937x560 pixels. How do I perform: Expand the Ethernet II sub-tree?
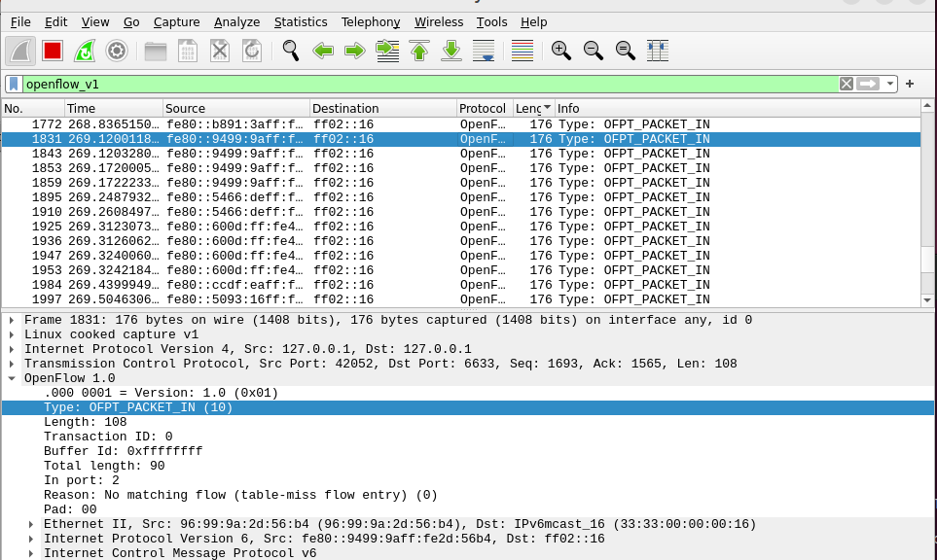[31, 525]
